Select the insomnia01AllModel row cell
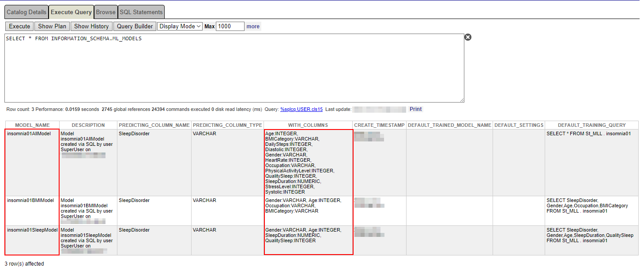 [x=29, y=133]
